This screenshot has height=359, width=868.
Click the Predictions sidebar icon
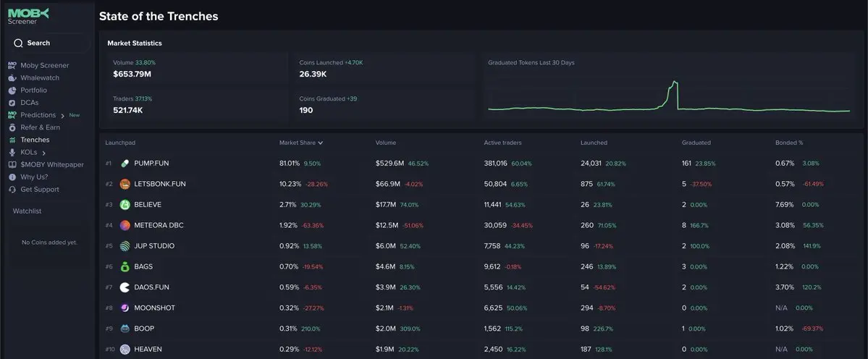click(x=12, y=115)
